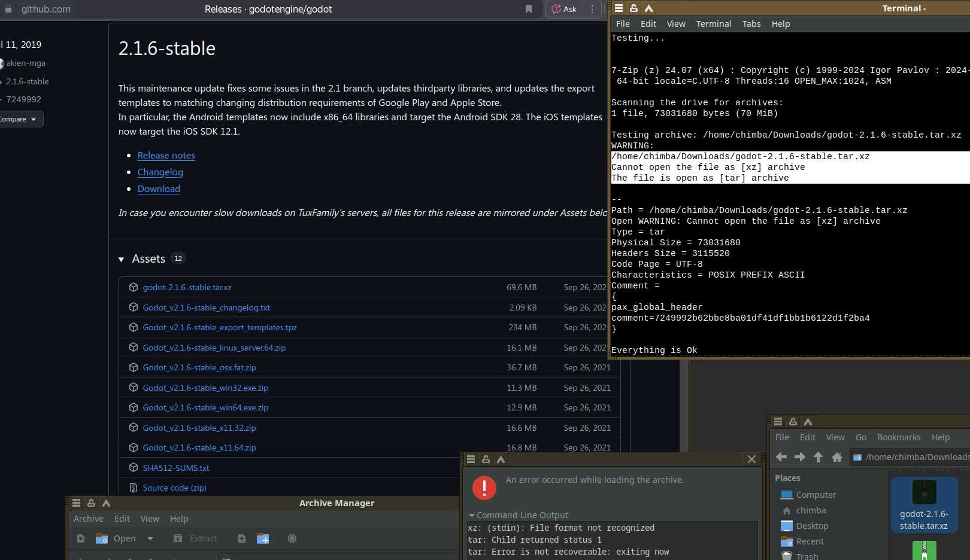This screenshot has width=970, height=560.
Task: Collapse the Assets section
Action: (122, 259)
